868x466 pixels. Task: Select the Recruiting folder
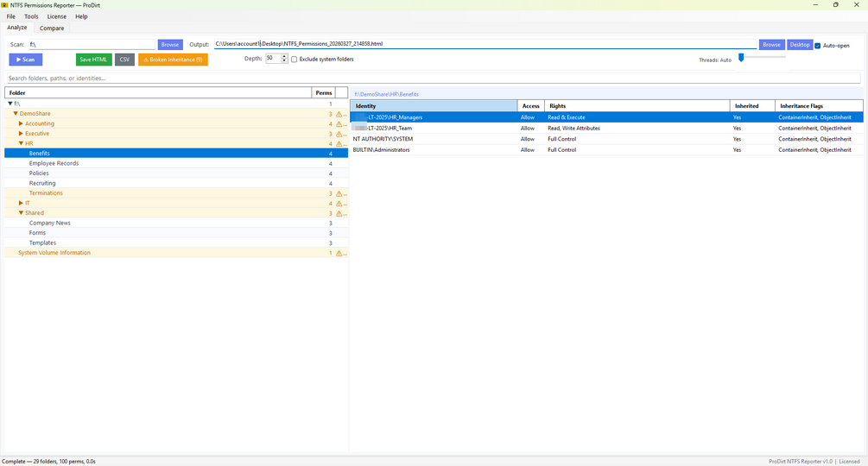pyautogui.click(x=176, y=183)
